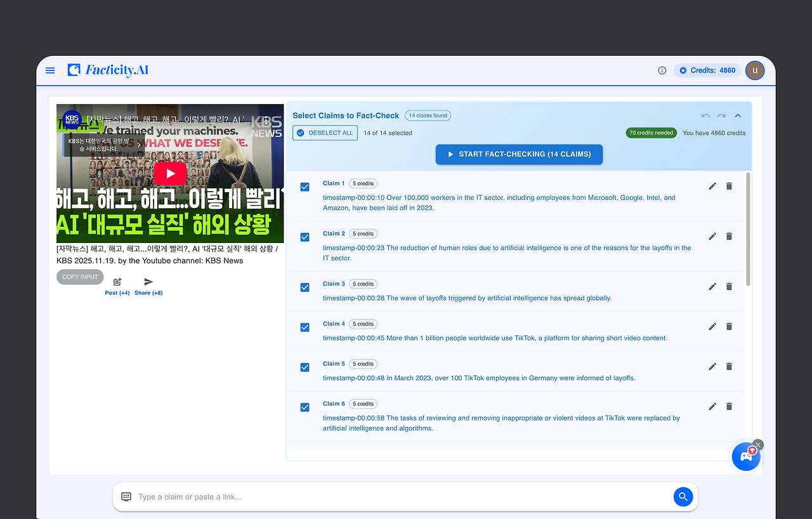Click the KBS News channel logo on video
This screenshot has width=812, height=519.
pyautogui.click(x=72, y=119)
